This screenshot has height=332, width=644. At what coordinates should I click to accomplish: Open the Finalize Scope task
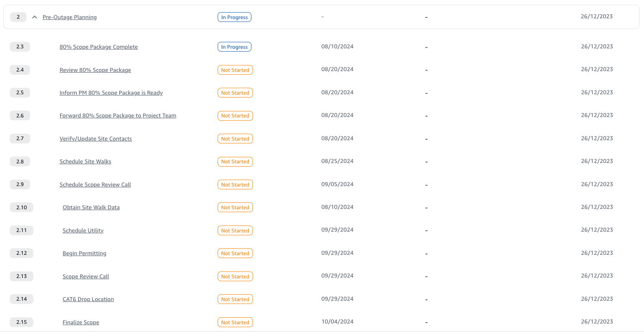pyautogui.click(x=81, y=322)
